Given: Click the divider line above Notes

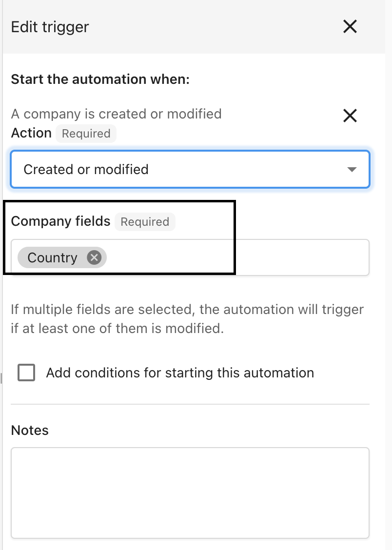Looking at the screenshot, I should click(x=190, y=404).
